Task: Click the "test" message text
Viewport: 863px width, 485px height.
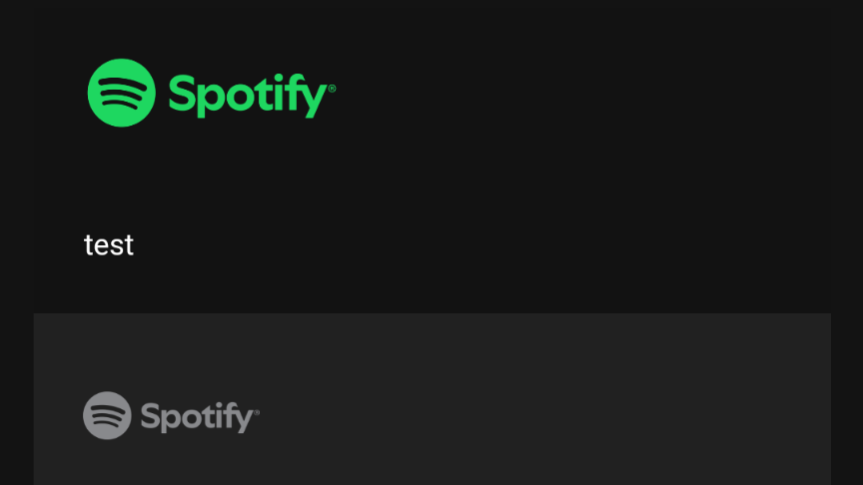Action: point(108,245)
